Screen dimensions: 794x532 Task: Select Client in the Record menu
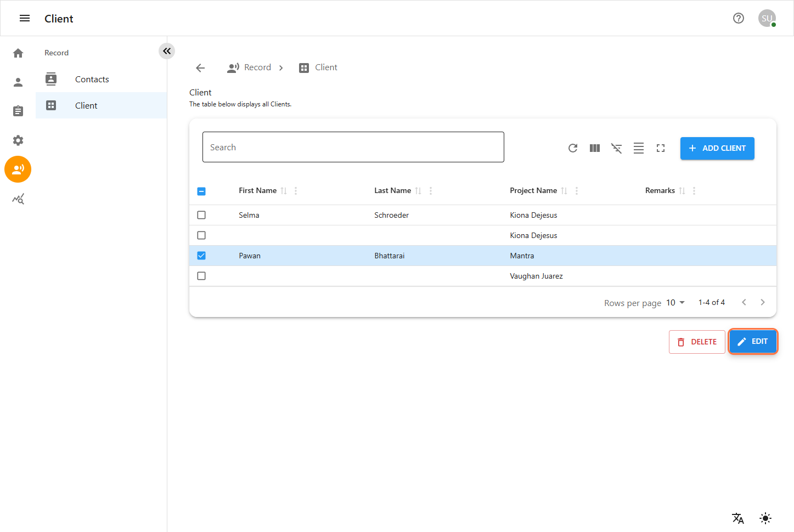86,106
